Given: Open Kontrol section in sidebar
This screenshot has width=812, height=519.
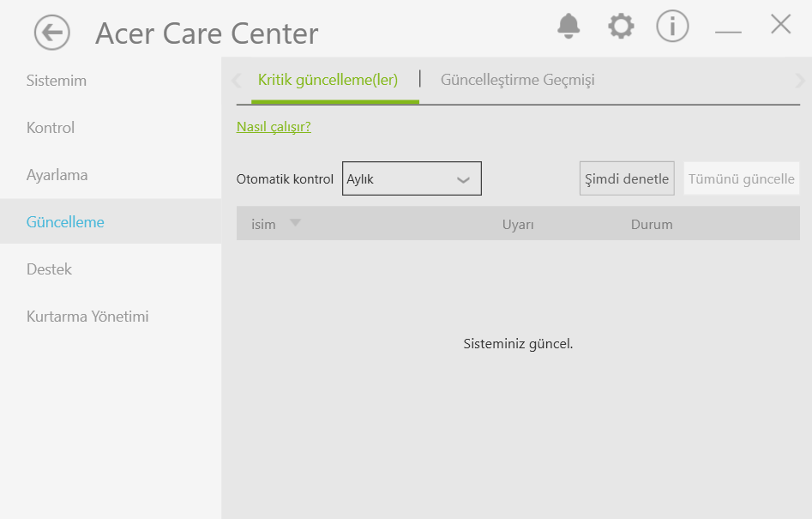Looking at the screenshot, I should click(x=51, y=128).
